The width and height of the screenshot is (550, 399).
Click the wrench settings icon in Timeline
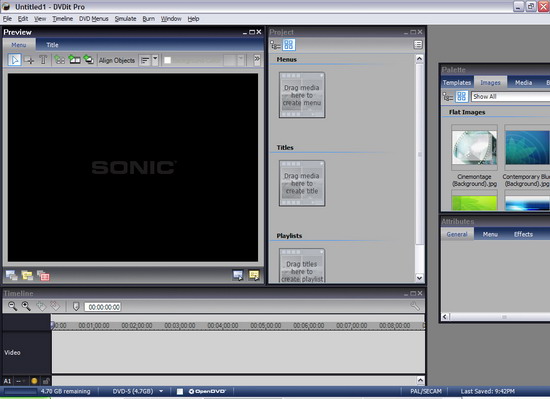[415, 306]
